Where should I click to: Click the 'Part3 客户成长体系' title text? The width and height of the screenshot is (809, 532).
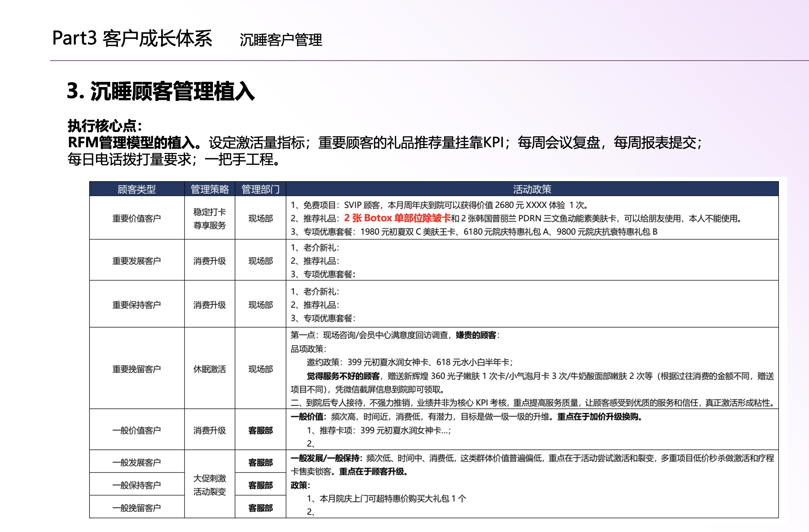(132, 38)
